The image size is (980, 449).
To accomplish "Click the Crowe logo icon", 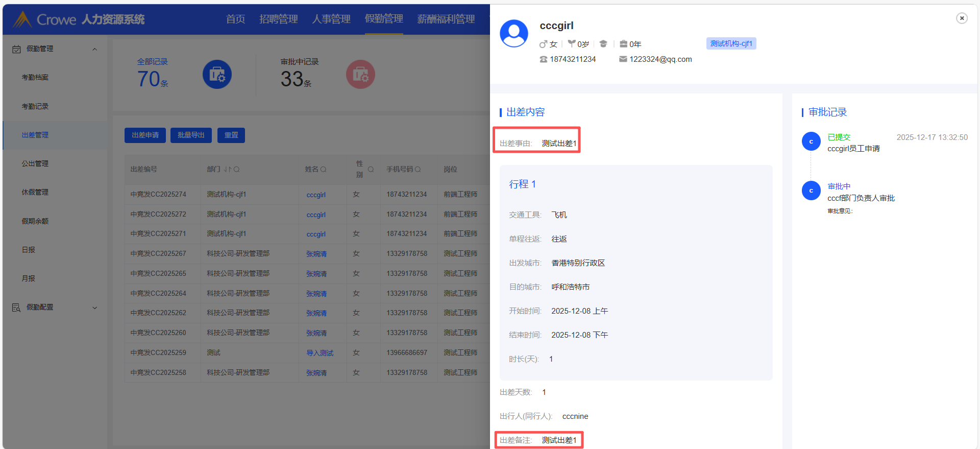I will [x=22, y=20].
